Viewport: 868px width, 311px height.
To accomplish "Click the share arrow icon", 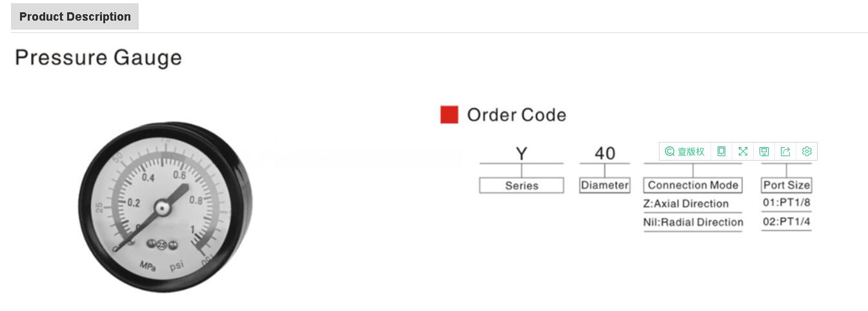I will (785, 152).
